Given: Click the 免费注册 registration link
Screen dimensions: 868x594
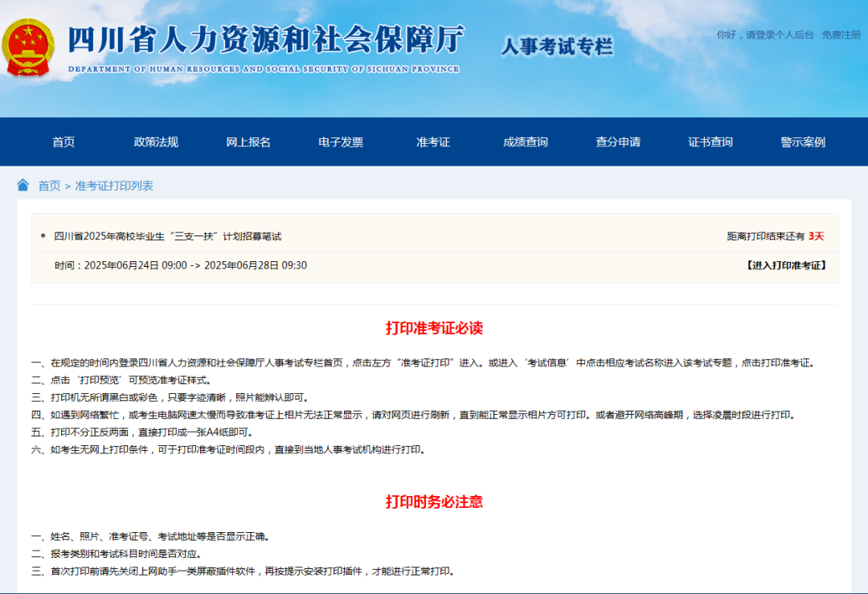Looking at the screenshot, I should tap(841, 35).
